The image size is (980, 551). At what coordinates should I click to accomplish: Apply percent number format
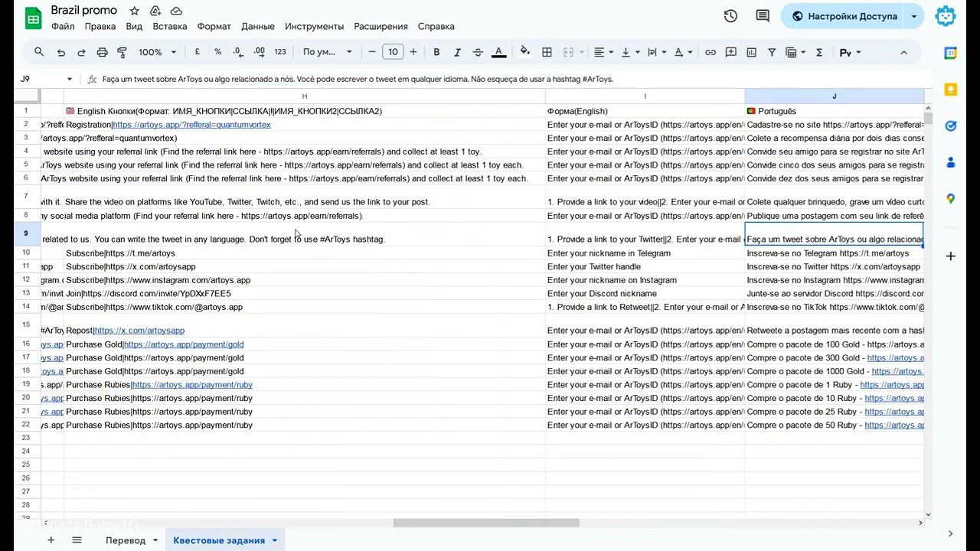(x=218, y=52)
